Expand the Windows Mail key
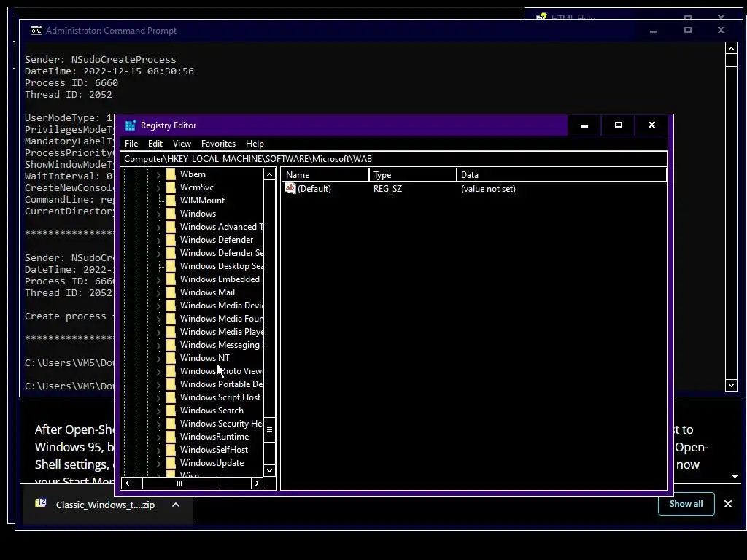The height and width of the screenshot is (560, 747). click(158, 293)
